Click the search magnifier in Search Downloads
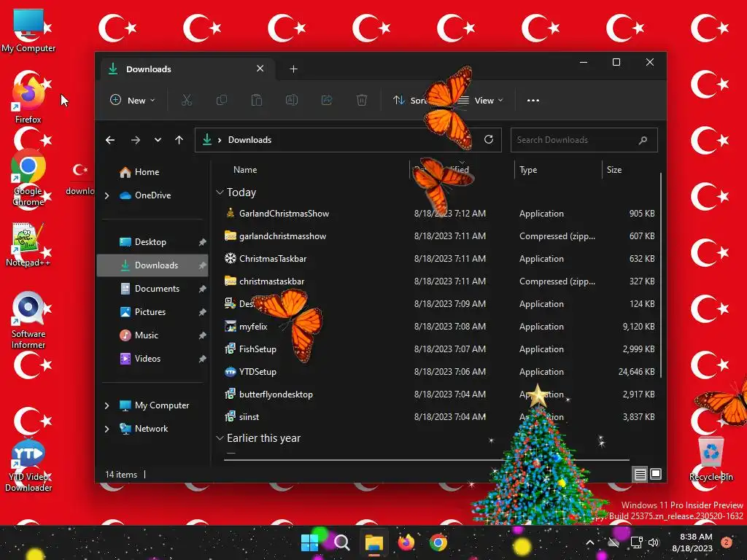This screenshot has width=747, height=560. click(643, 140)
